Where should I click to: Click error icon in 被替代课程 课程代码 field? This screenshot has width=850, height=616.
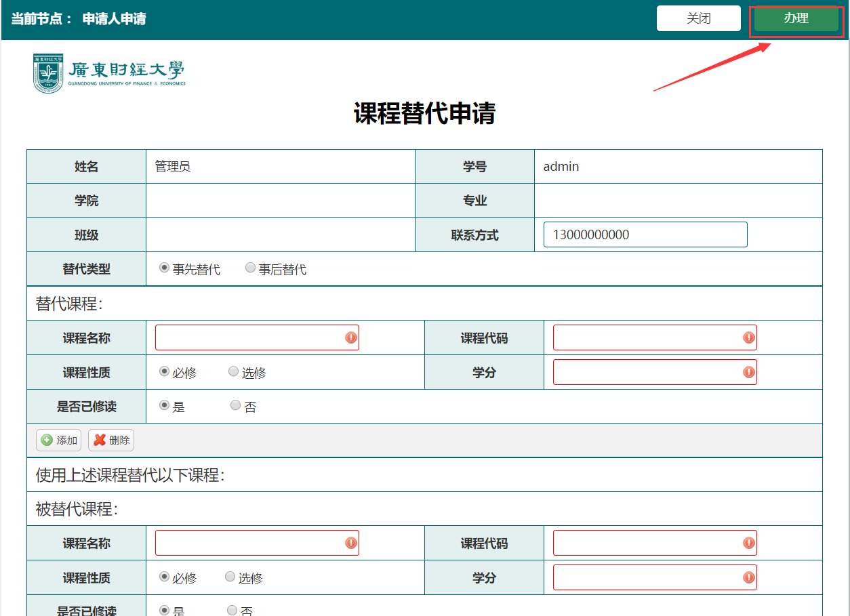click(748, 543)
